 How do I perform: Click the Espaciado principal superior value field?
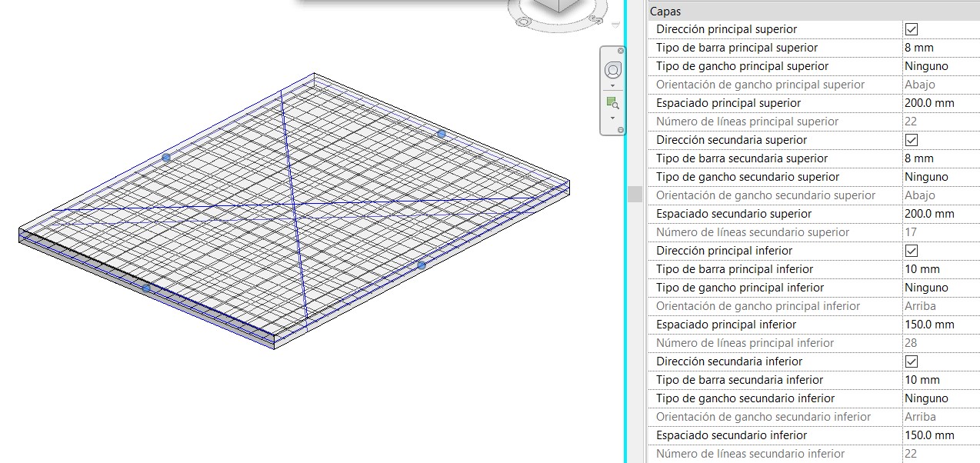(940, 103)
